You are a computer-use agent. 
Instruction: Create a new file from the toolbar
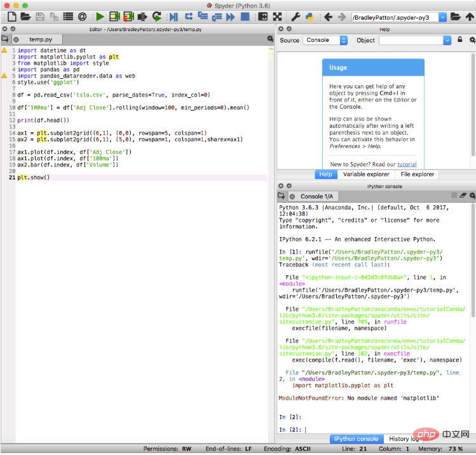click(11, 17)
